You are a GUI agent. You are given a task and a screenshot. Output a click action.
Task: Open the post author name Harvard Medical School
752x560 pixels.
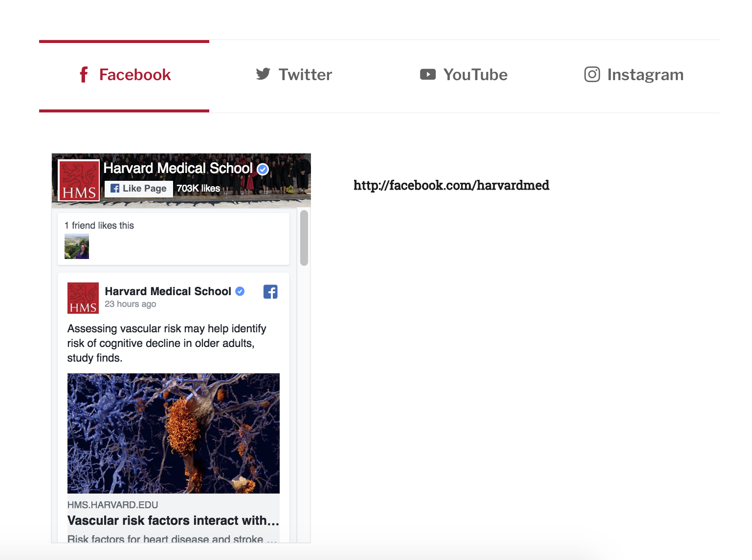pos(168,291)
